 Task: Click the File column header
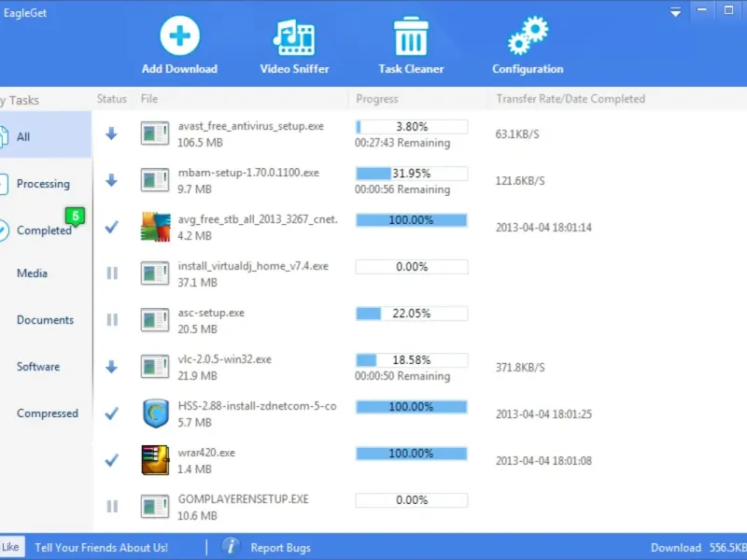(x=149, y=99)
